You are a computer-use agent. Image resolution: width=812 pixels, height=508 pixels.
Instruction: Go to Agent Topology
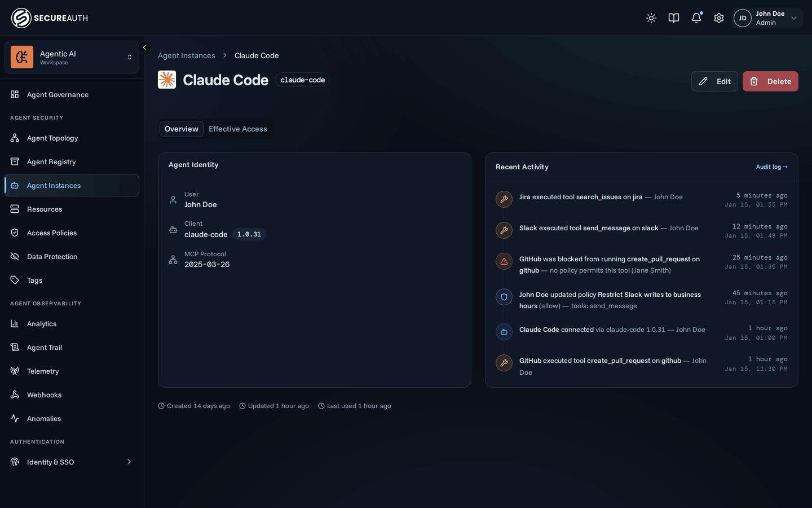pyautogui.click(x=72, y=138)
